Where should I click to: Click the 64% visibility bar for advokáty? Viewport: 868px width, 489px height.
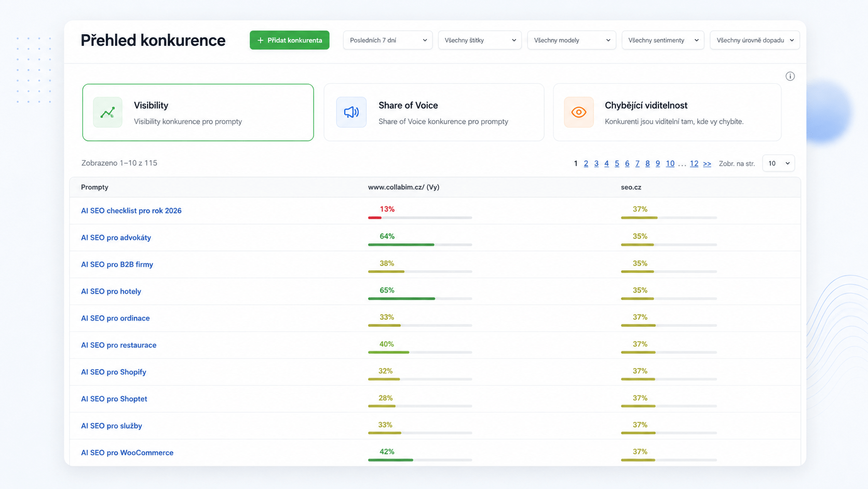(x=420, y=245)
